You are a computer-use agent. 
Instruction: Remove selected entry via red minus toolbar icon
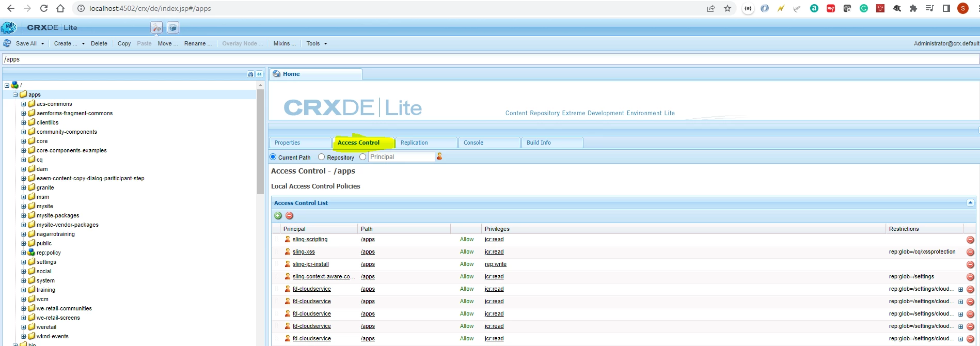290,215
